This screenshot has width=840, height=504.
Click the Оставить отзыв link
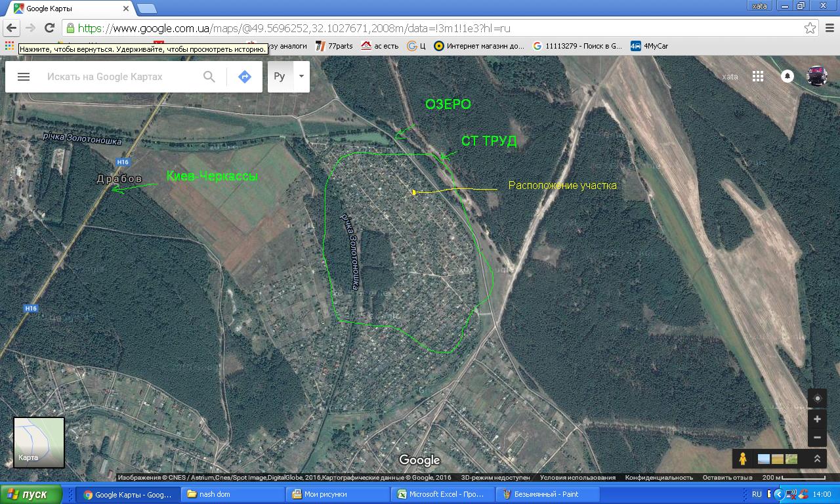tap(727, 478)
